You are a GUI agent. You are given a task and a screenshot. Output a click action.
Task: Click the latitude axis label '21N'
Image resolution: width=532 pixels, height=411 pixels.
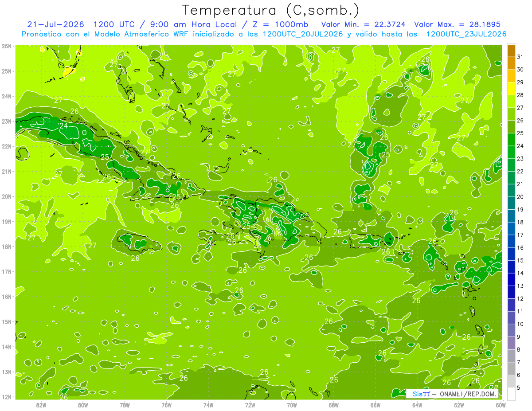click(x=7, y=172)
